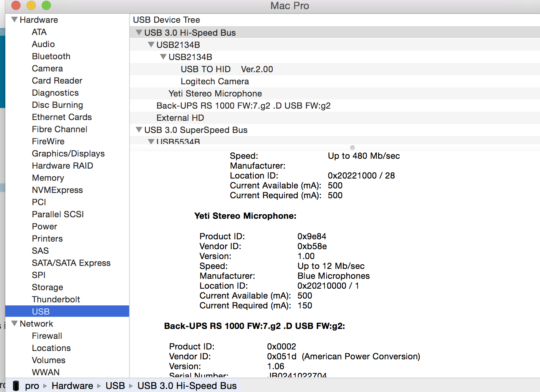Open the SAS category

point(40,251)
